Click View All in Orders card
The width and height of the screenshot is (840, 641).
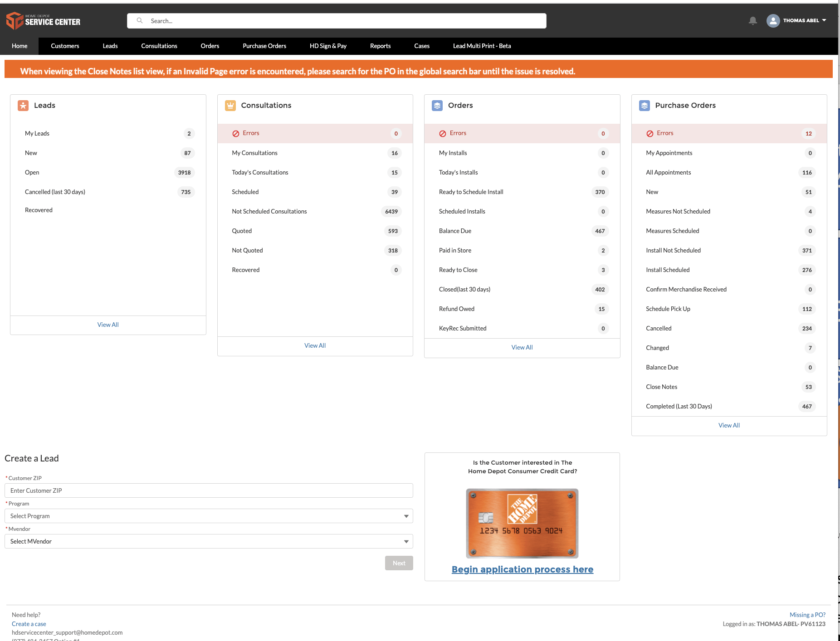click(522, 347)
